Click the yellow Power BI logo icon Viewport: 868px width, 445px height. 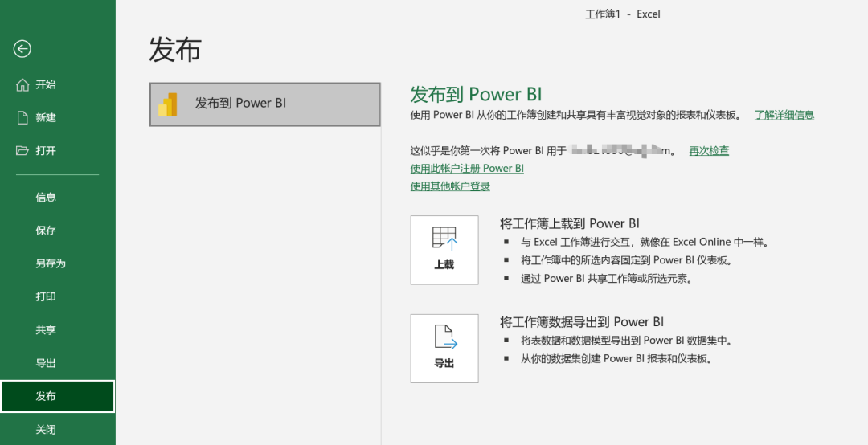pyautogui.click(x=168, y=104)
